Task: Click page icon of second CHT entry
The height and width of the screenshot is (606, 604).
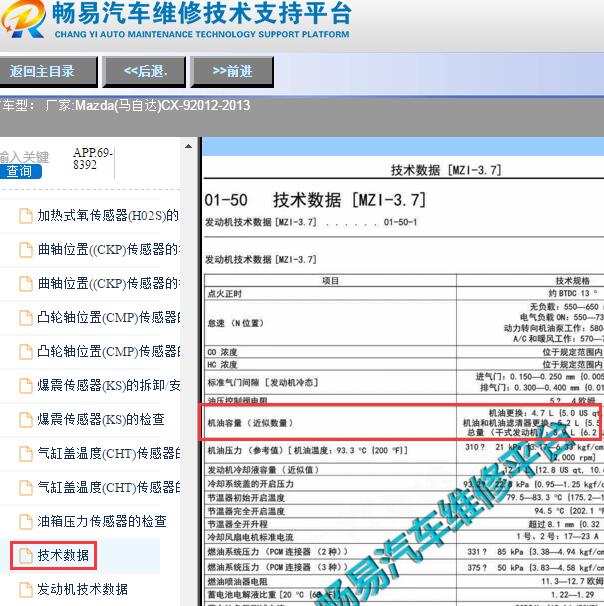Action: click(26, 488)
